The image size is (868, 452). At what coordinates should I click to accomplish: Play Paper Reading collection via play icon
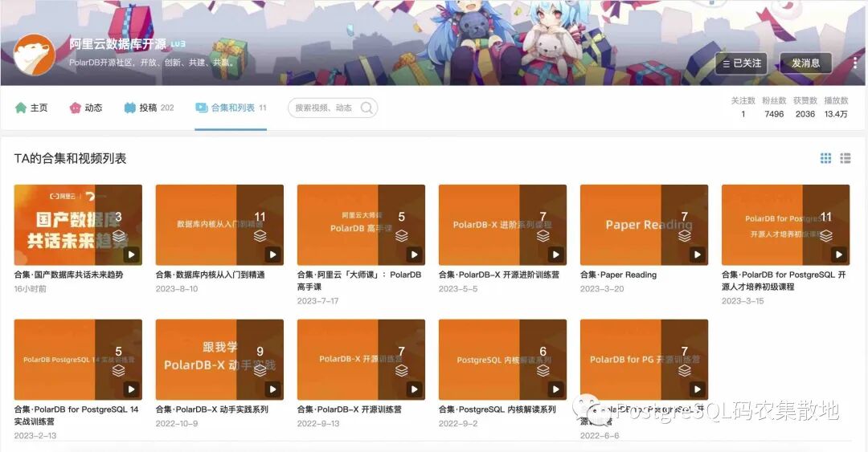coord(698,255)
